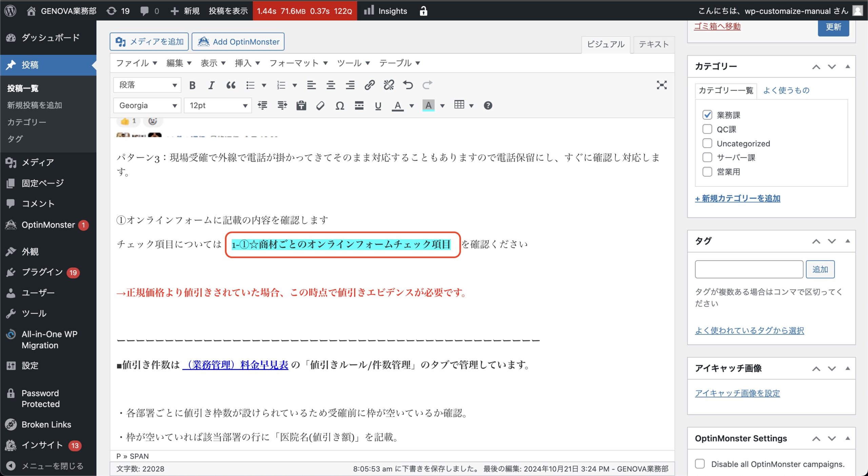Click the highlighted background color swatch button
This screenshot has width=868, height=476.
coord(428,106)
